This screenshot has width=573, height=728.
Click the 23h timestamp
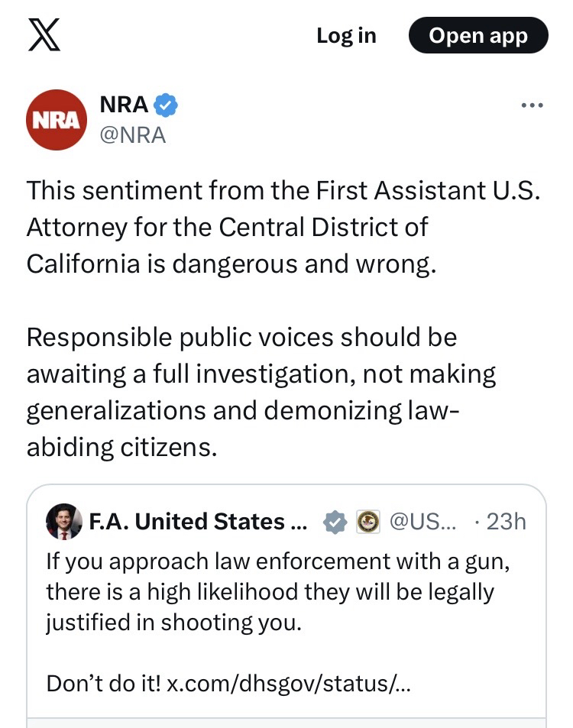pyautogui.click(x=506, y=522)
